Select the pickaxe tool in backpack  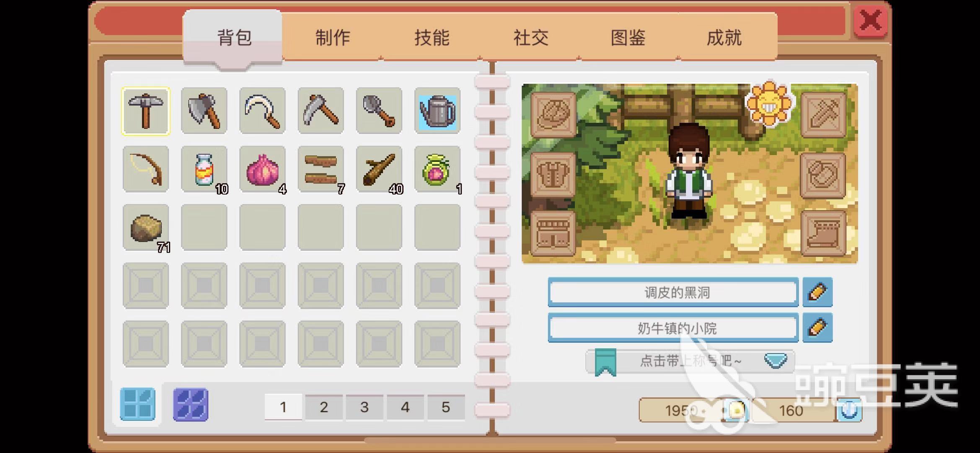[x=146, y=111]
